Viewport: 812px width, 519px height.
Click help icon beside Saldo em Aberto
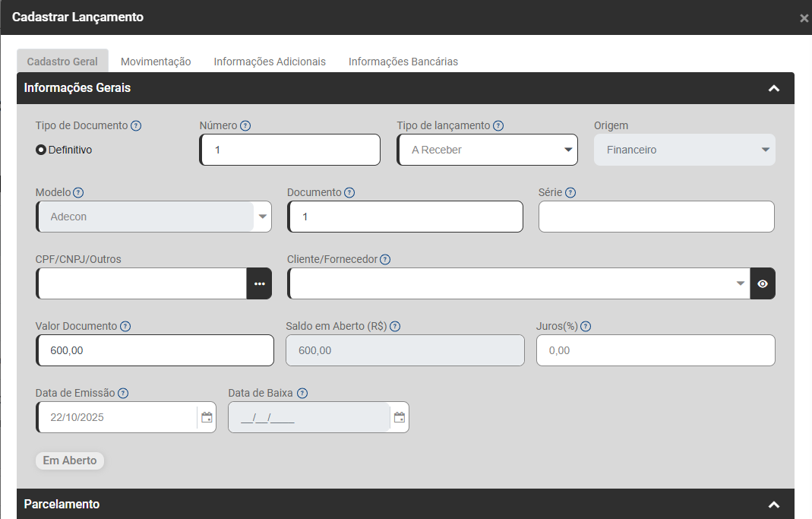tap(395, 326)
